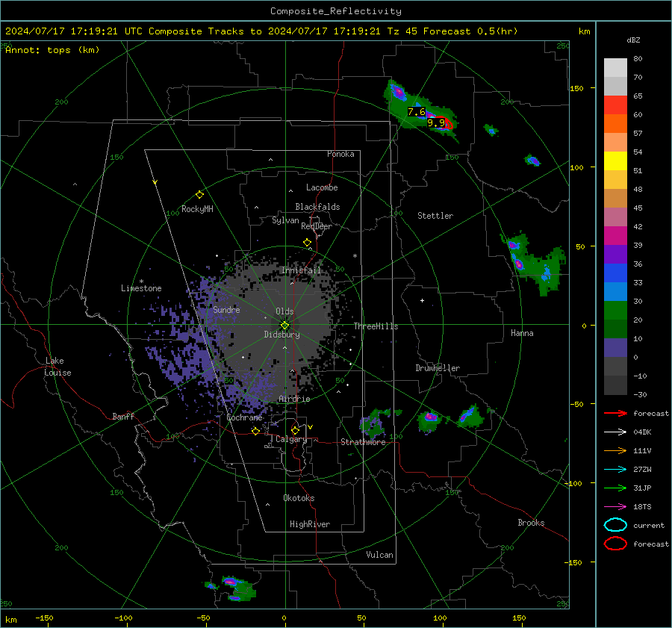The height and width of the screenshot is (628, 672).
Task: Click the ThreeHills city label
Action: pyautogui.click(x=376, y=326)
